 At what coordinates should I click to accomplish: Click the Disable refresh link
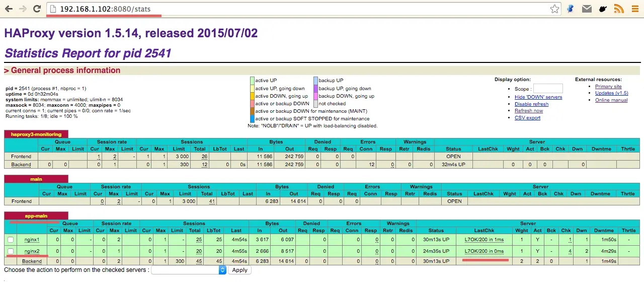tap(531, 104)
